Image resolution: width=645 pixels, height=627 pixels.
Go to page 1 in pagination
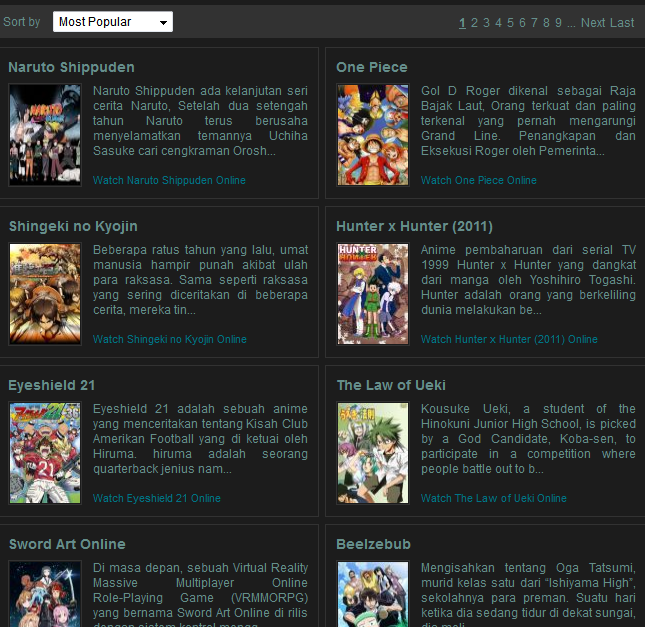point(462,23)
